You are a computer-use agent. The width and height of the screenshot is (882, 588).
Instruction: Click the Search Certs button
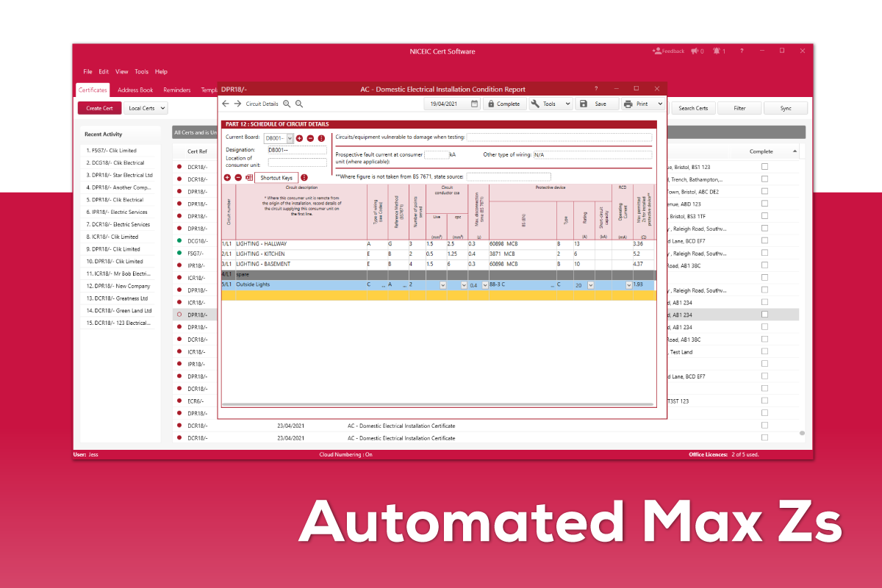(692, 107)
